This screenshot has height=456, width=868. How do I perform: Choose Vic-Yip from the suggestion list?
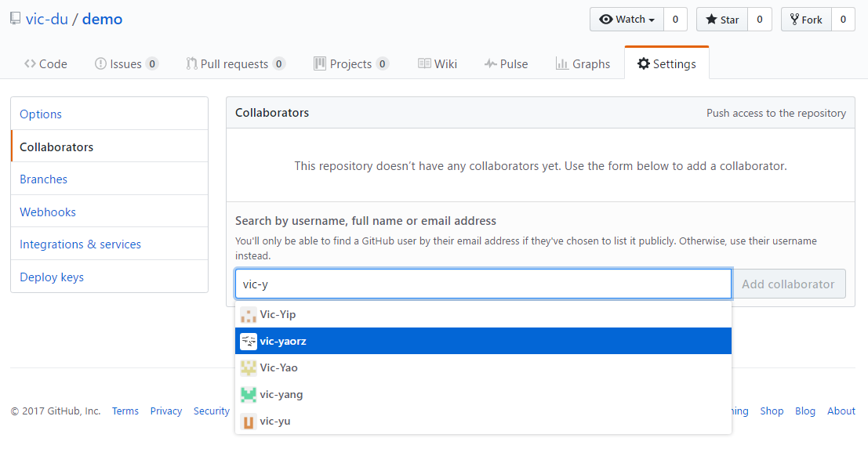(483, 314)
